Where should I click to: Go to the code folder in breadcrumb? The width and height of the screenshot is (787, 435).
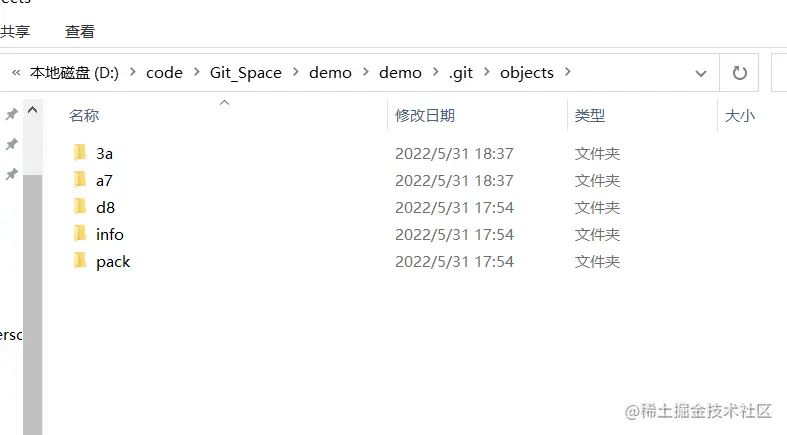tap(164, 73)
